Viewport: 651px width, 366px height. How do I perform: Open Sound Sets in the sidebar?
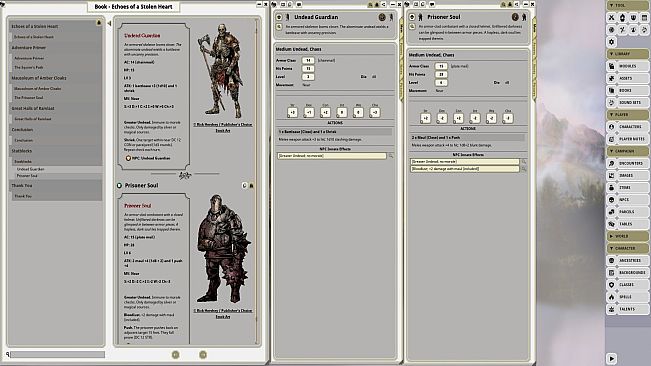coord(627,102)
